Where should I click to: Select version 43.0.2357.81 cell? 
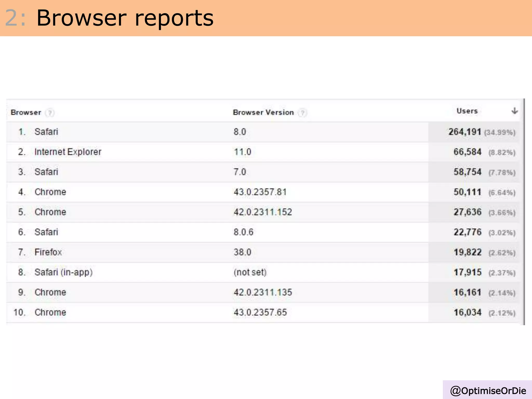click(260, 192)
